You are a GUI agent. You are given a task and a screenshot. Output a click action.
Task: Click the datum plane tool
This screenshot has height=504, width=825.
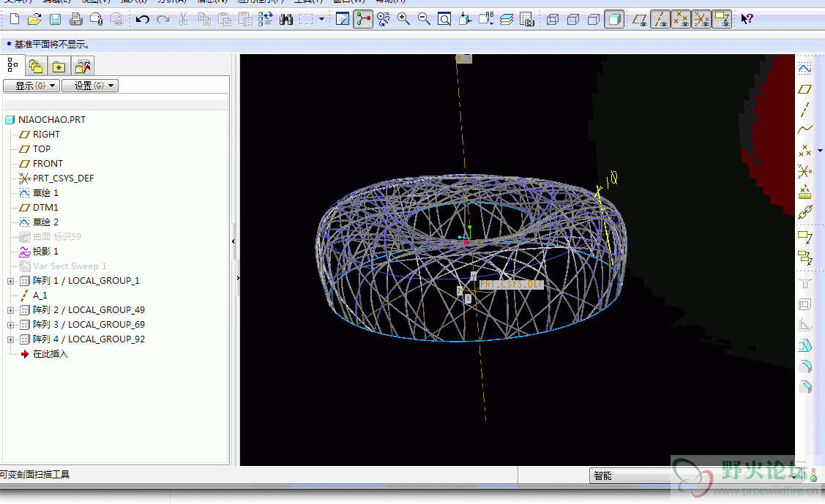pos(805,89)
